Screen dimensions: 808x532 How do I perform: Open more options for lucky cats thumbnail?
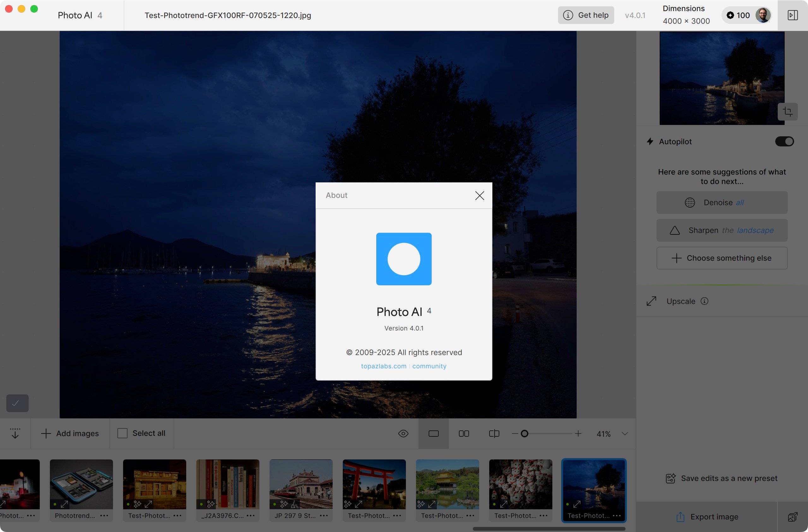(x=544, y=516)
